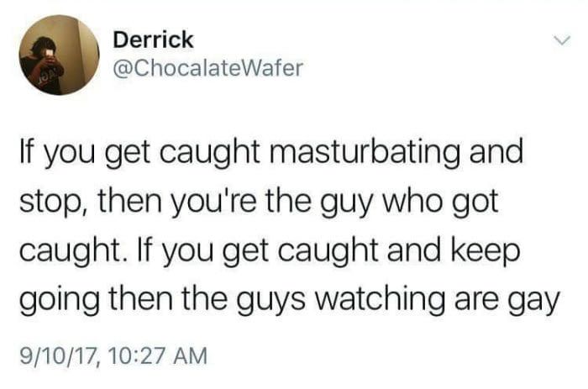This screenshot has width=588, height=389.
Task: Click the shirt logo in the avatar
Action: click(45, 76)
